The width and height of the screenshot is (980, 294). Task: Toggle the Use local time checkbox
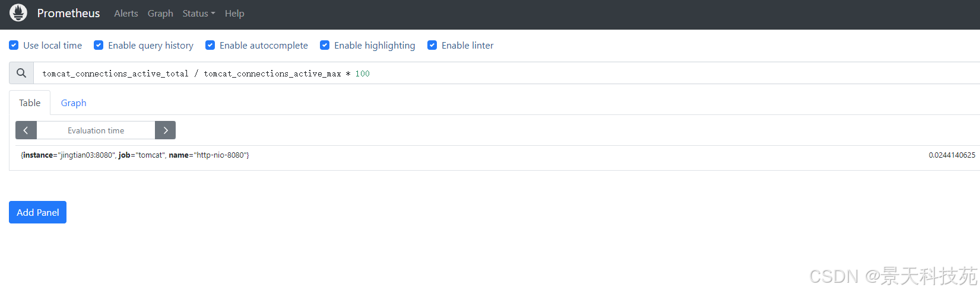point(14,45)
